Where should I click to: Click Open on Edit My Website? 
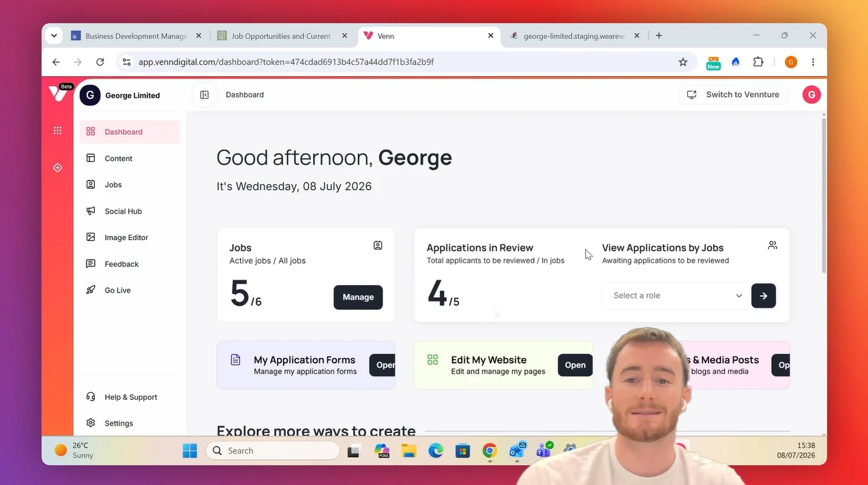(x=575, y=365)
